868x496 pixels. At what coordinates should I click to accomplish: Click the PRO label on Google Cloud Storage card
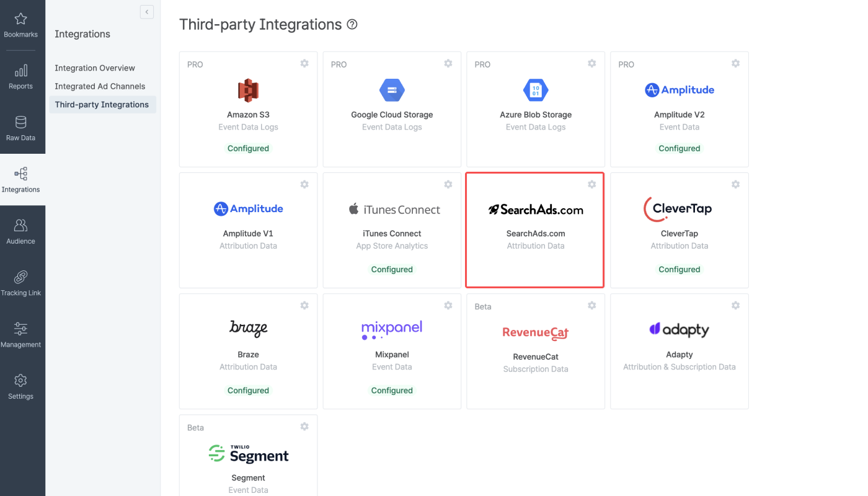point(339,64)
